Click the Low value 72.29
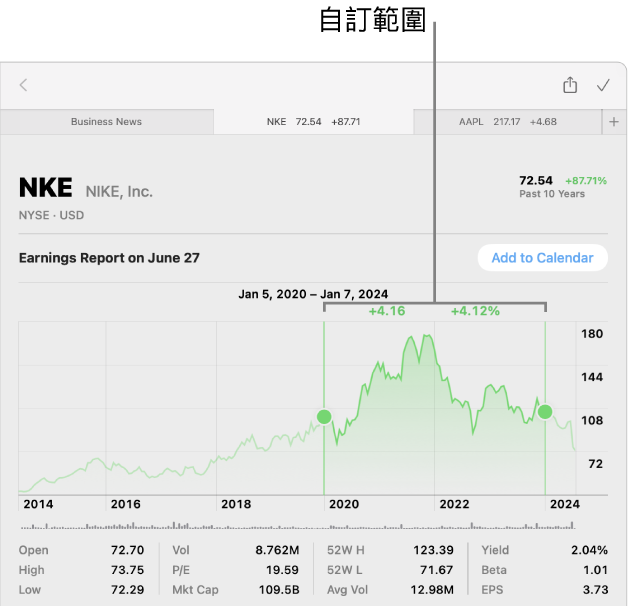This screenshot has width=630, height=606. 127,590
